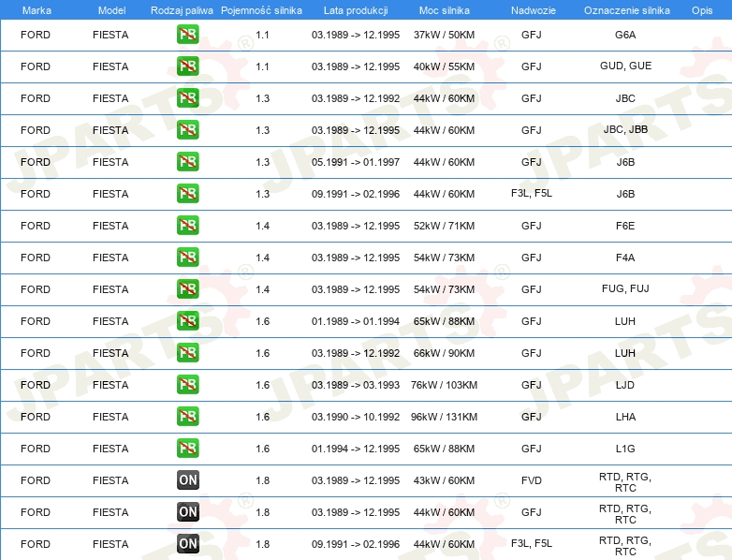
Task: Click the petrol icon in the 65kW 01.1989 row
Action: (x=187, y=321)
